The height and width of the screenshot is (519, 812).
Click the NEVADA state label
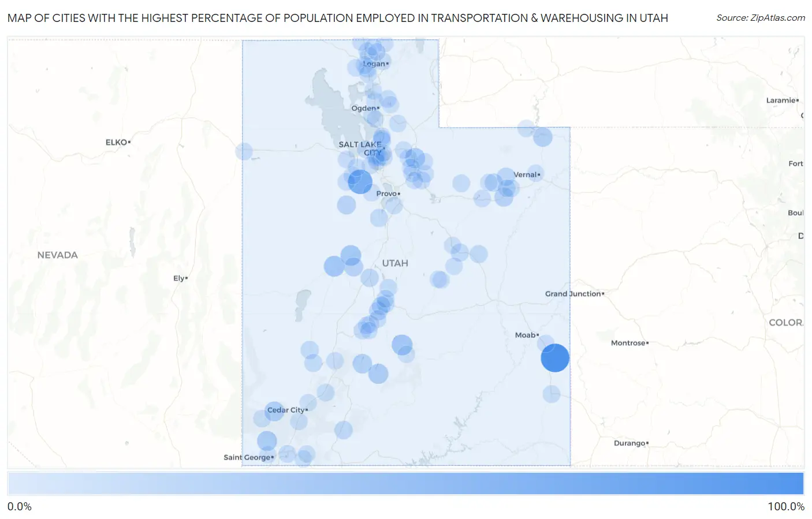point(57,255)
